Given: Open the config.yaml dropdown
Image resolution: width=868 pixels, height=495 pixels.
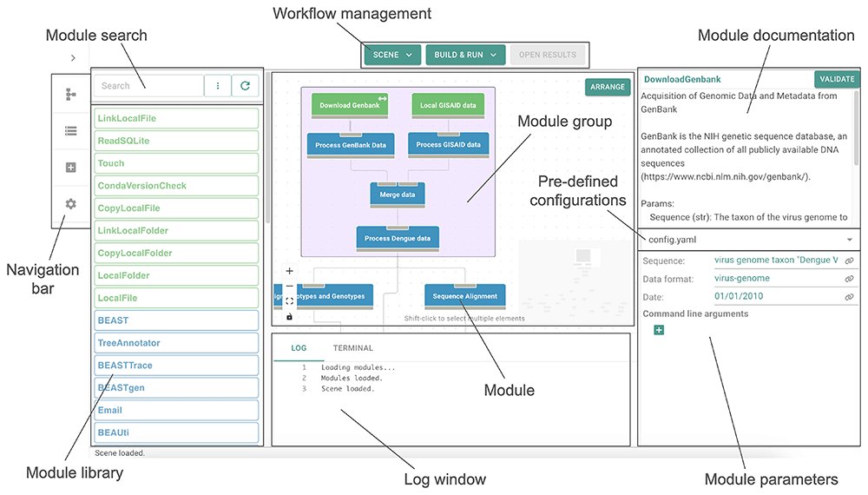Looking at the screenshot, I should [x=749, y=240].
